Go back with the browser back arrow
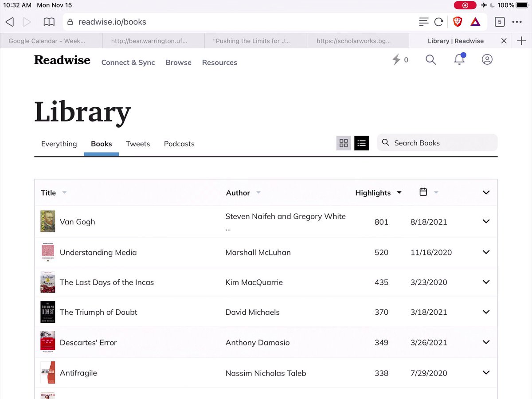532x399 pixels. 10,22
